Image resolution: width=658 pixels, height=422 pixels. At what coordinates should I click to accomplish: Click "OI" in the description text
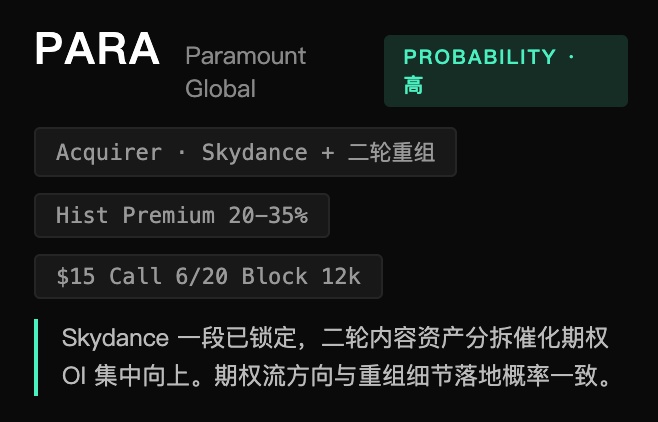coord(74,379)
